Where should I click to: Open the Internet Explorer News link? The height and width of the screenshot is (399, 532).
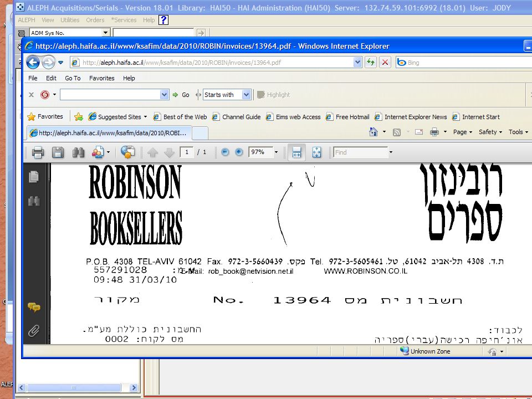(x=411, y=117)
